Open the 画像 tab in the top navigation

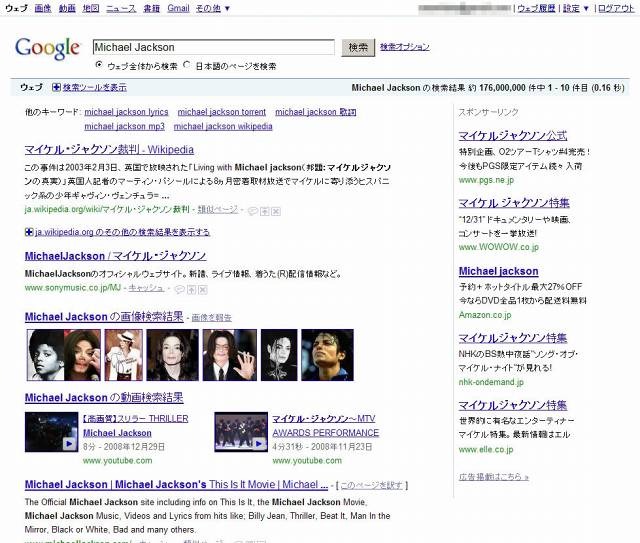[43, 8]
